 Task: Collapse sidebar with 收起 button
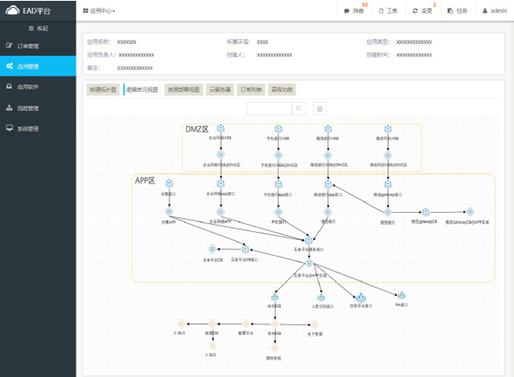(x=38, y=29)
